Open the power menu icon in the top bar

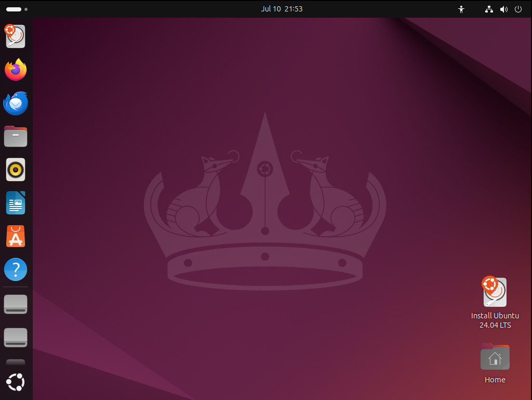pos(518,9)
